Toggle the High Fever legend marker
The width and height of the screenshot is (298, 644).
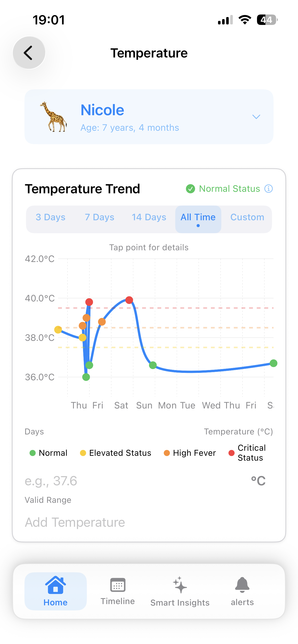(x=167, y=453)
